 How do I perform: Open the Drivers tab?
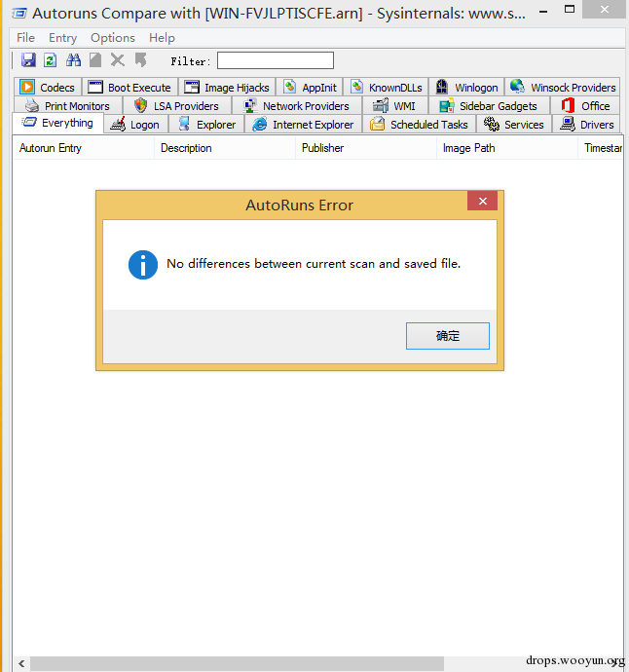pyautogui.click(x=586, y=125)
